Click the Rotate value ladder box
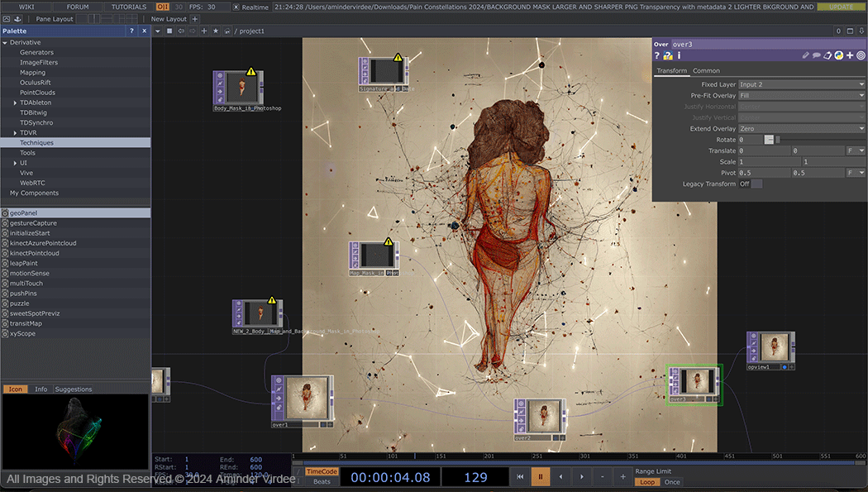This screenshot has height=492, width=868. (769, 140)
